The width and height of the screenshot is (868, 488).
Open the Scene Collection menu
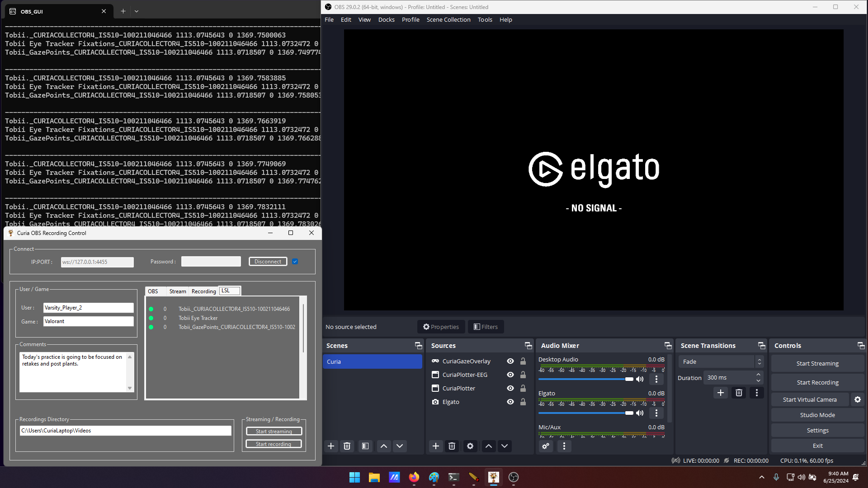tap(448, 19)
